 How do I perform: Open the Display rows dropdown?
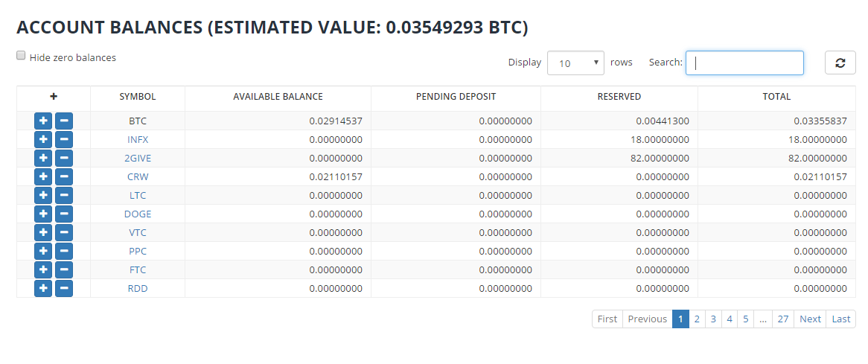[575, 63]
